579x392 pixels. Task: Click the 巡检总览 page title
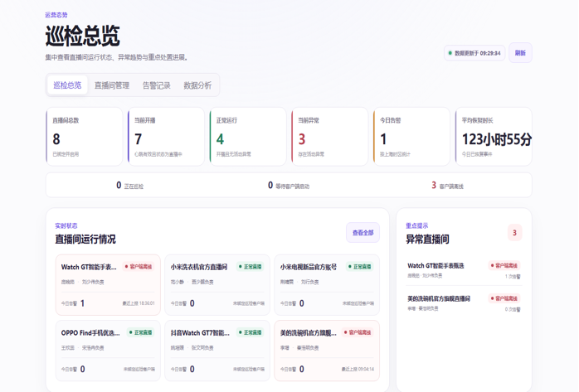tap(83, 36)
